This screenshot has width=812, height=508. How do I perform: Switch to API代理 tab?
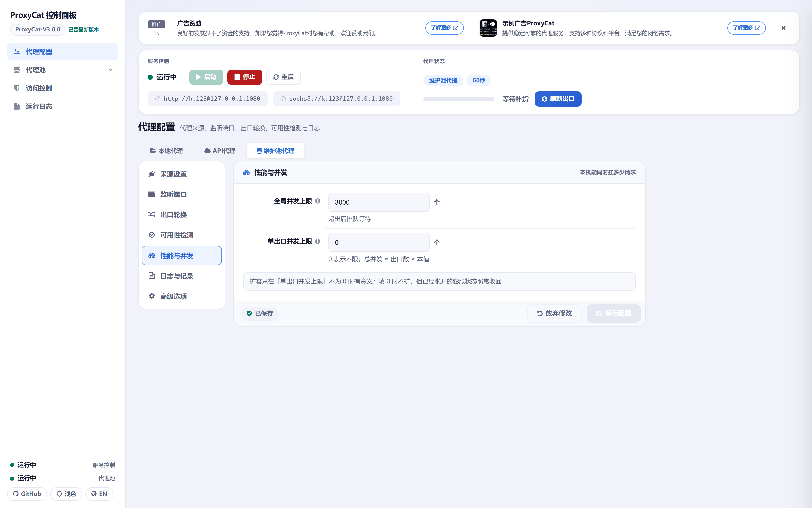pos(220,151)
